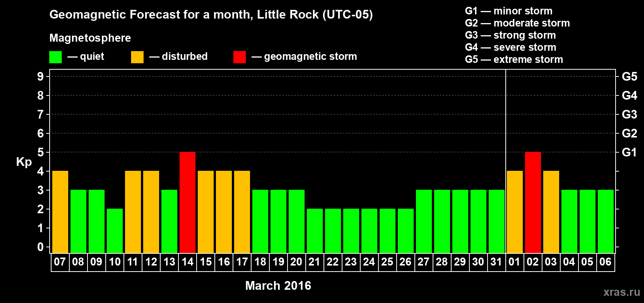
Task: Click the red geomagnetic storm legend swatch
Action: 239,57
